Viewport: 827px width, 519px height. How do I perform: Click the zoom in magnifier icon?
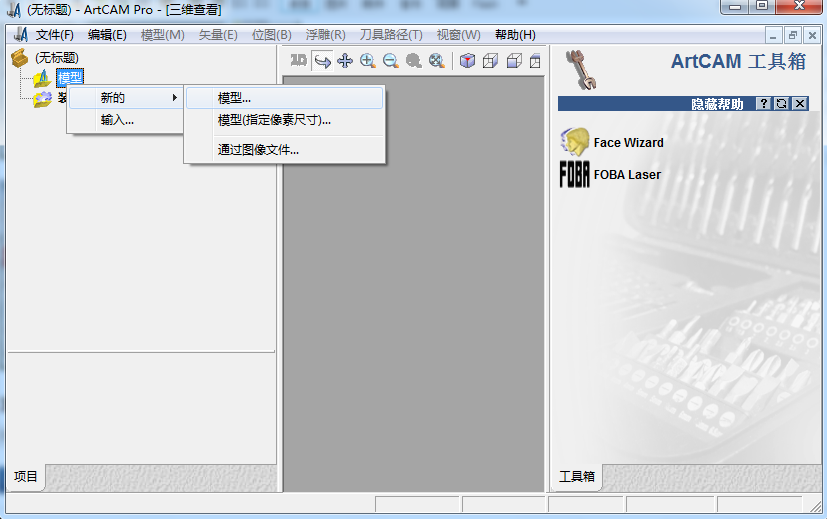point(368,61)
